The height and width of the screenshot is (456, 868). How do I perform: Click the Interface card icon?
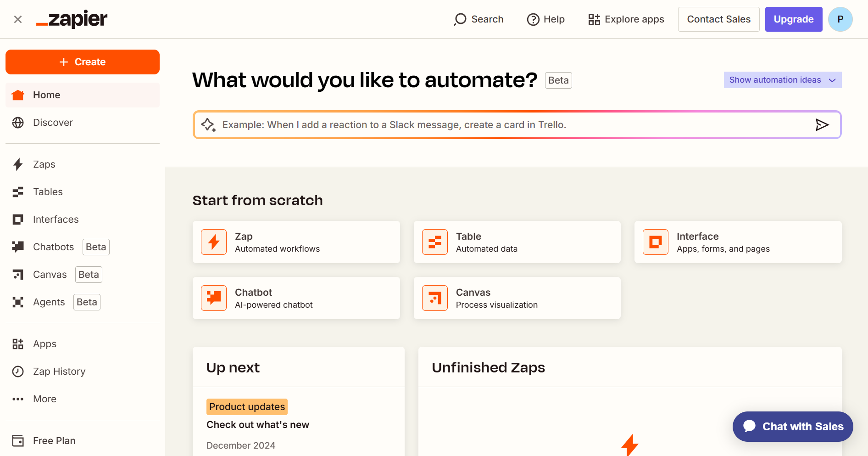point(656,242)
